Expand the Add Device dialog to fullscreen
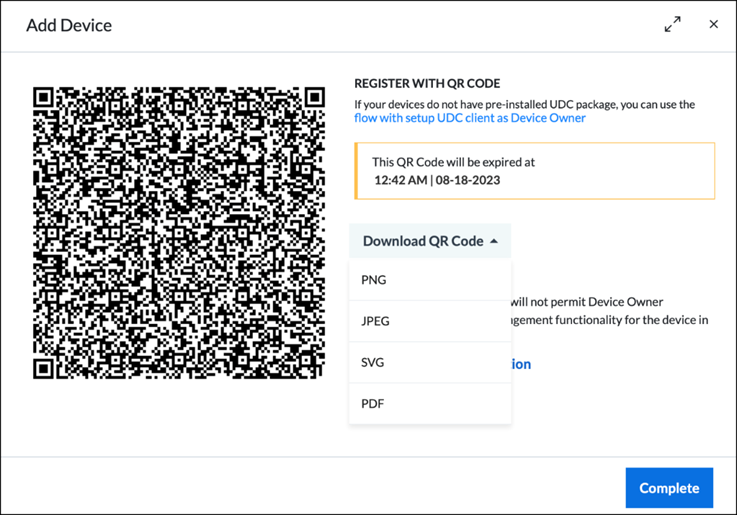This screenshot has height=515, width=737. point(673,24)
